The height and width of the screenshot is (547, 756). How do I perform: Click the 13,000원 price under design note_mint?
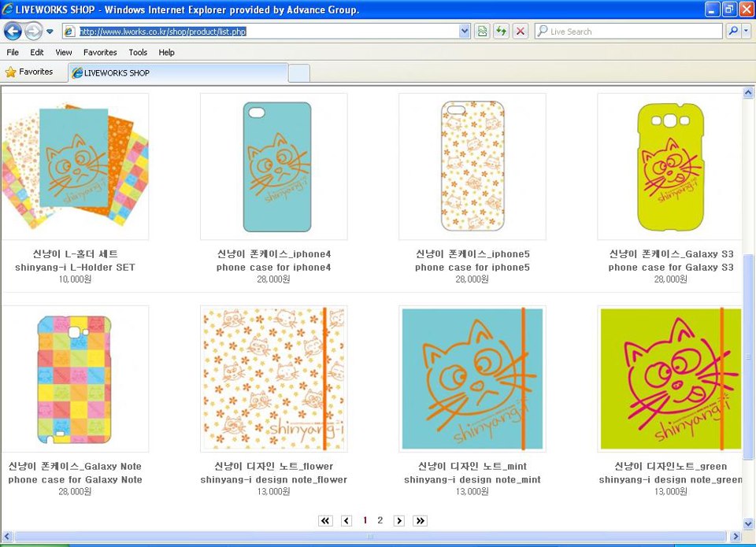point(472,492)
